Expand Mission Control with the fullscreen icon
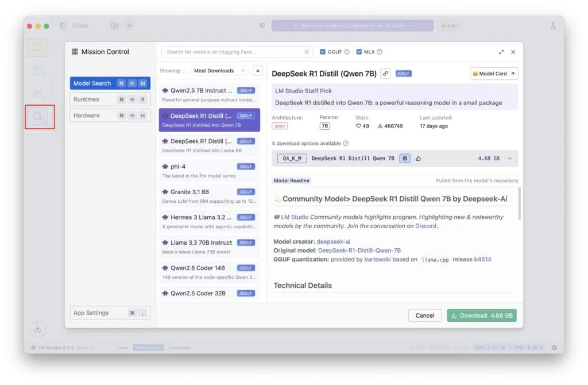Viewport: 588px width, 385px height. 501,52
